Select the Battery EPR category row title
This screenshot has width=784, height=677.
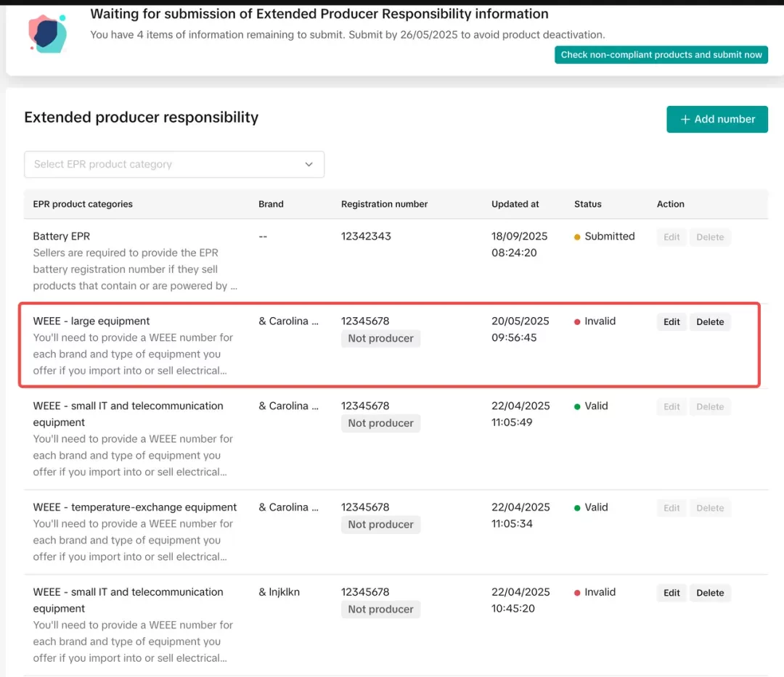click(62, 236)
